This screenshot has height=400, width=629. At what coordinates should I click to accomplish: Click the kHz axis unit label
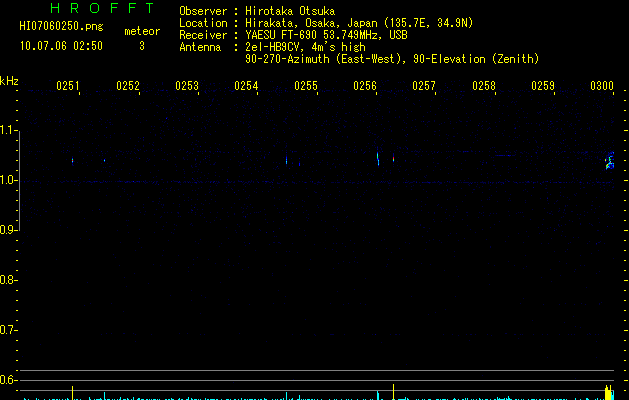(x=9, y=81)
